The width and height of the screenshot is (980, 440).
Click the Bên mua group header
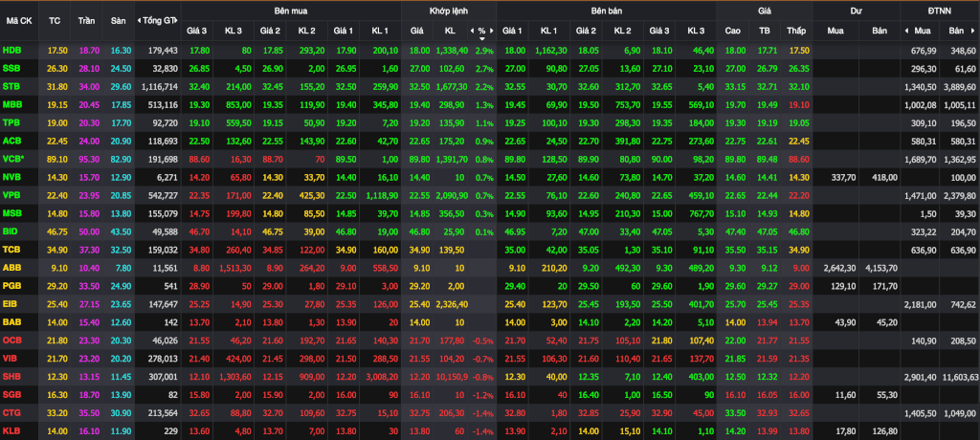291,11
